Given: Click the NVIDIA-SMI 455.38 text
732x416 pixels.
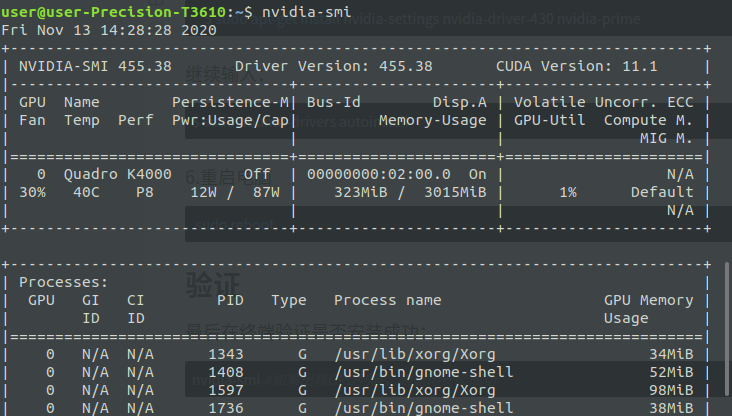Looking at the screenshot, I should (95, 66).
